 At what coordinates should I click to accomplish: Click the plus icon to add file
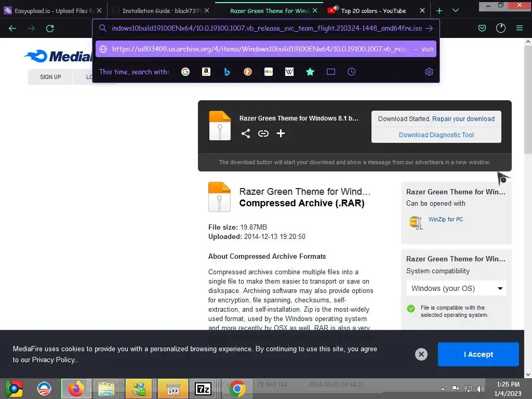click(x=281, y=134)
